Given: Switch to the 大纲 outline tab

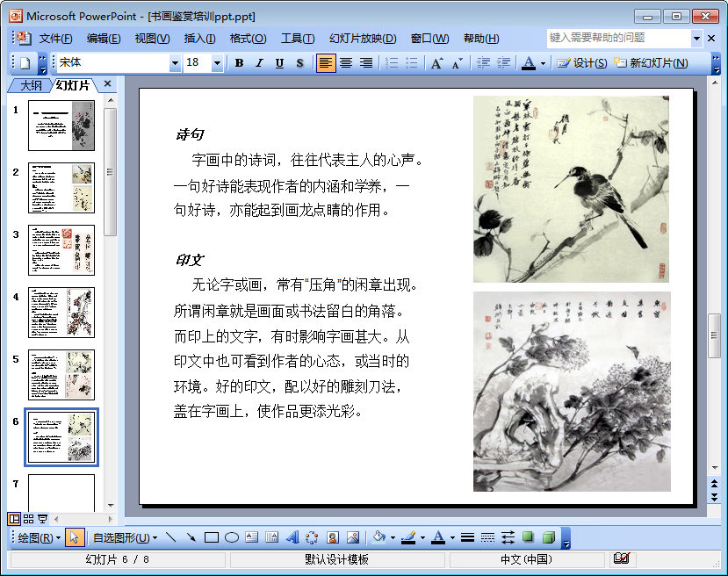Looking at the screenshot, I should click(x=31, y=85).
